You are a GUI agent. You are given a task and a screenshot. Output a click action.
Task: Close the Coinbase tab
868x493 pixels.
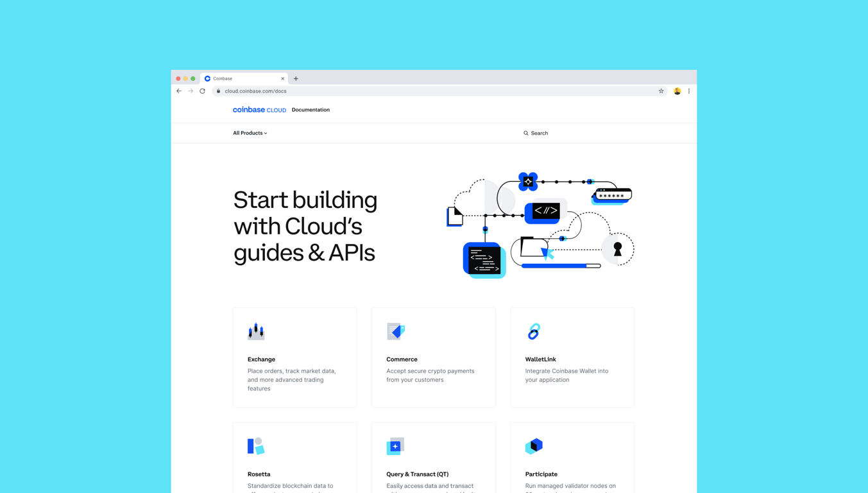point(282,79)
